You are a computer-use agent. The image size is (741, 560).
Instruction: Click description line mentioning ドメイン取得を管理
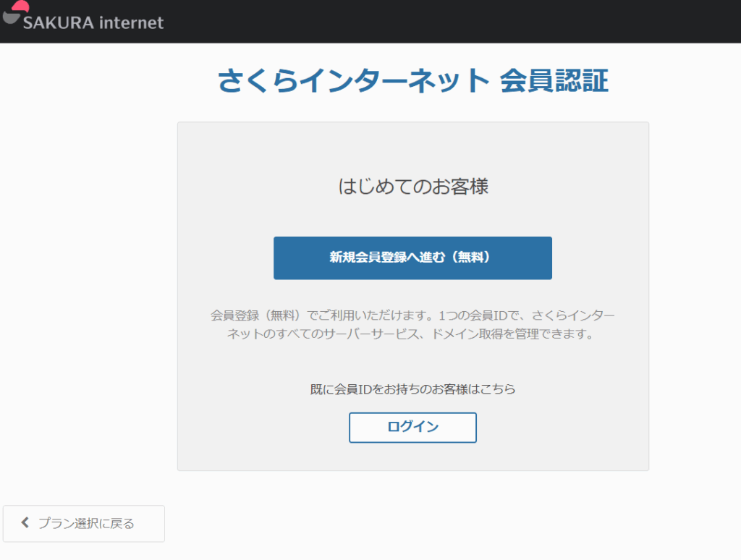tap(412, 335)
